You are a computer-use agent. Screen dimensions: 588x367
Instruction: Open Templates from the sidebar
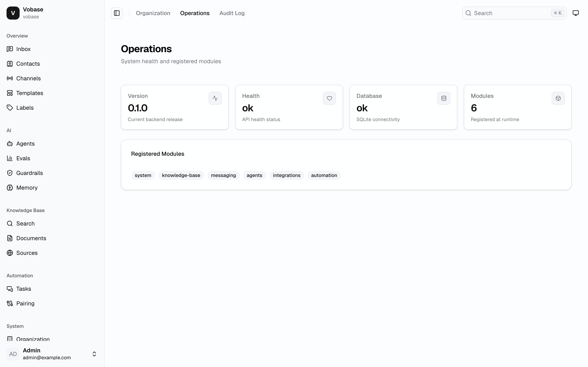(30, 93)
